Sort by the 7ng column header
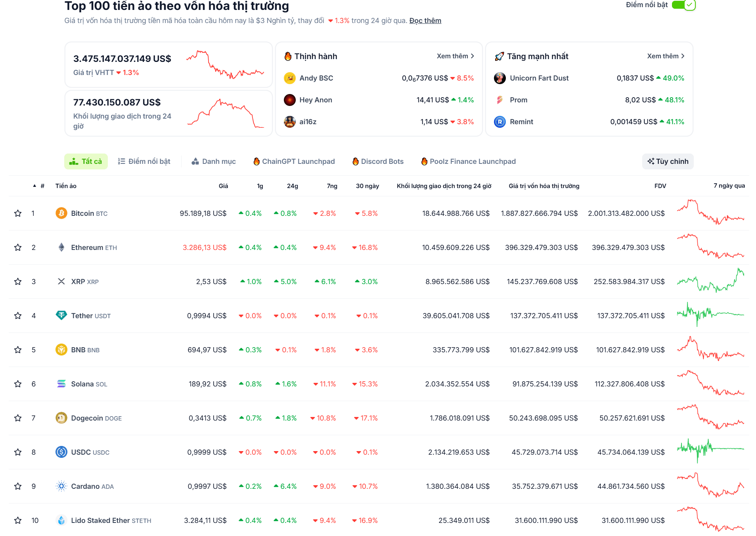The width and height of the screenshot is (756, 536). [x=332, y=186]
